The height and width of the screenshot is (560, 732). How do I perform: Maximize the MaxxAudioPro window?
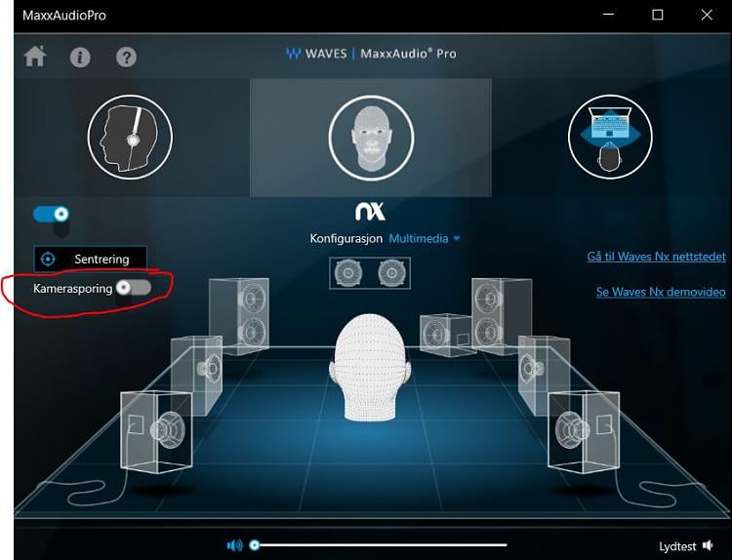coord(657,15)
